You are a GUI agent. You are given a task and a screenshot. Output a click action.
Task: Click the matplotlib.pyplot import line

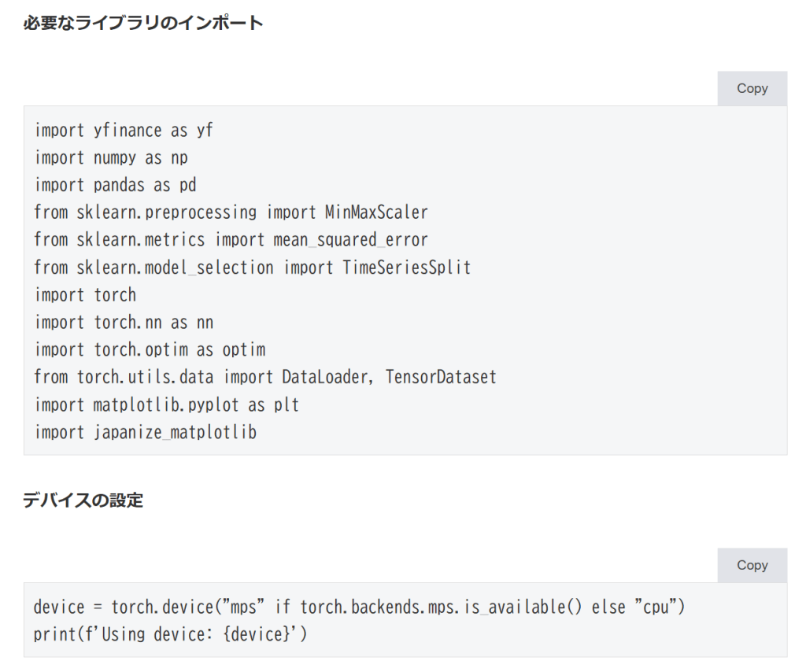click(166, 404)
